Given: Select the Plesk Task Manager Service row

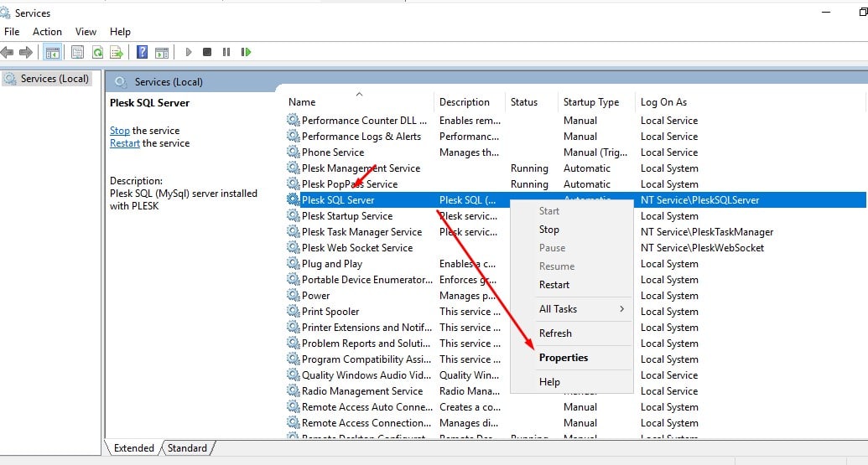Looking at the screenshot, I should pyautogui.click(x=575, y=232).
